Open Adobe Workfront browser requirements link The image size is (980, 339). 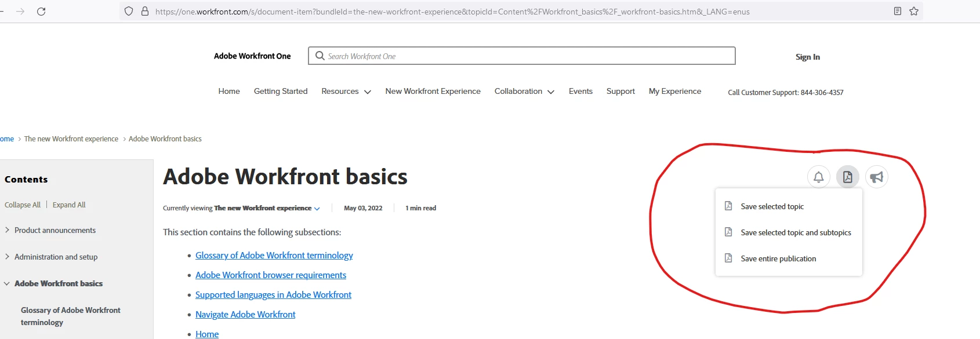[x=271, y=275]
